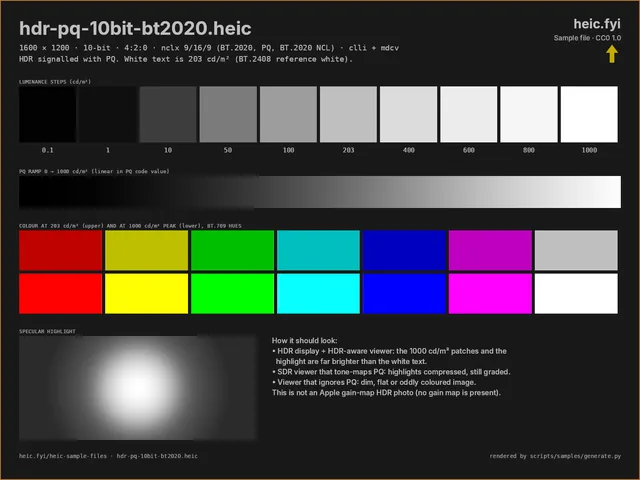Click the dim yellow swatch in upper row
Viewport: 640px width, 480px height.
[147, 250]
